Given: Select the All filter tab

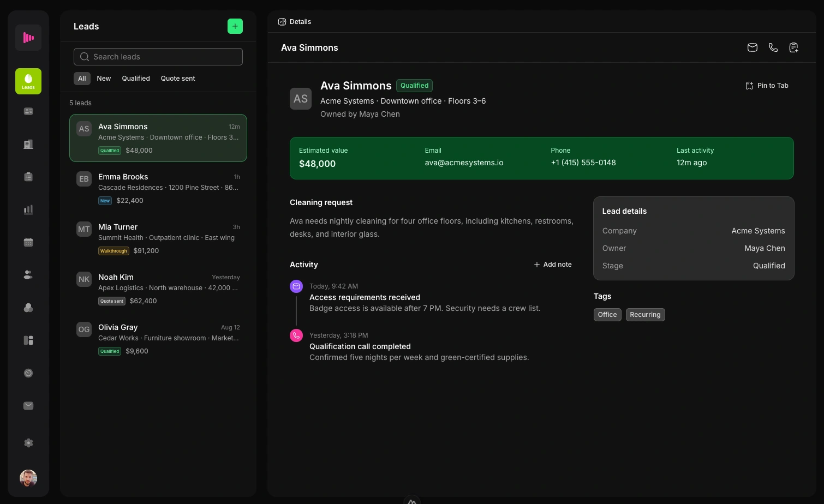Looking at the screenshot, I should click(x=82, y=79).
